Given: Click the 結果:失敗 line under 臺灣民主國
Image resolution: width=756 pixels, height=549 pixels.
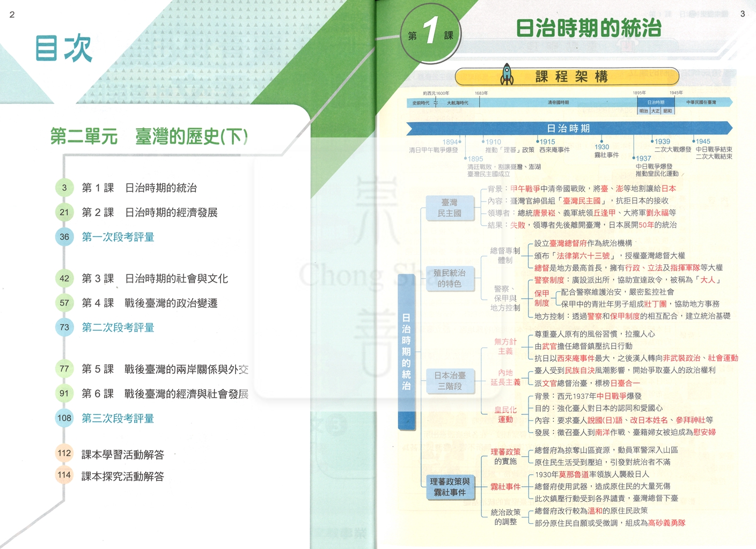Looking at the screenshot, I should click(x=582, y=225).
